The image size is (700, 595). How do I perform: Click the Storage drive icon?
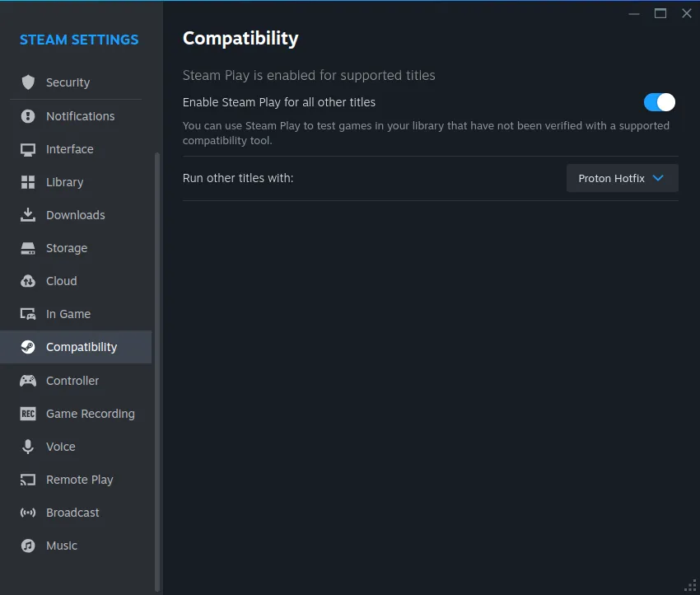click(28, 248)
